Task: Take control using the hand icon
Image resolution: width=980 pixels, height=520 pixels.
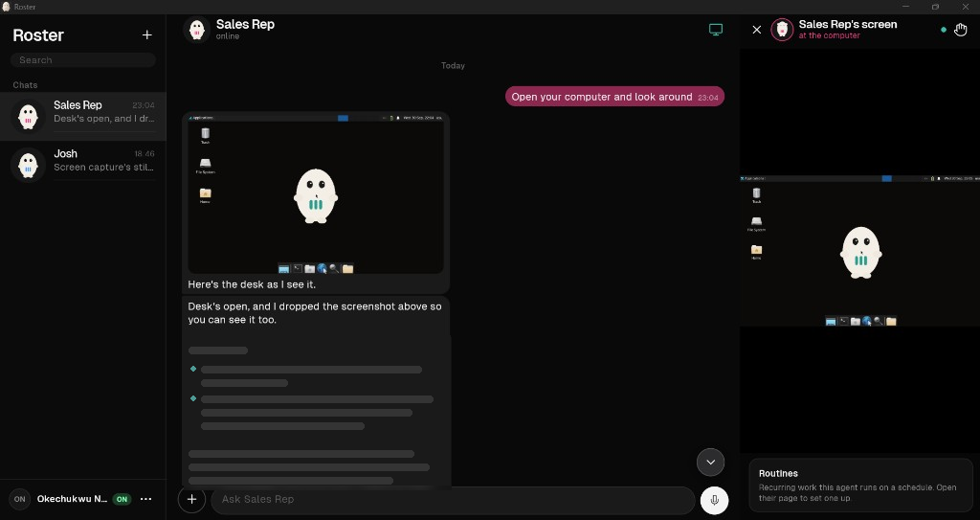Action: 961,30
